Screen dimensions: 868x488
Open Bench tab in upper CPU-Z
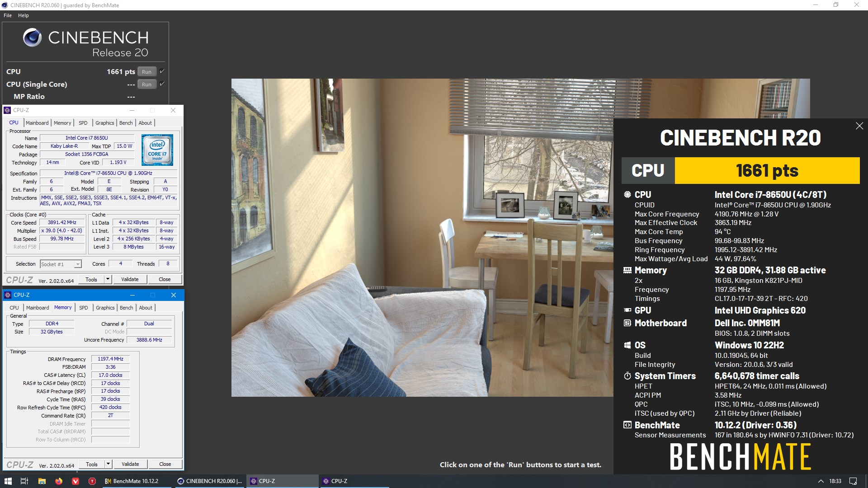click(126, 123)
